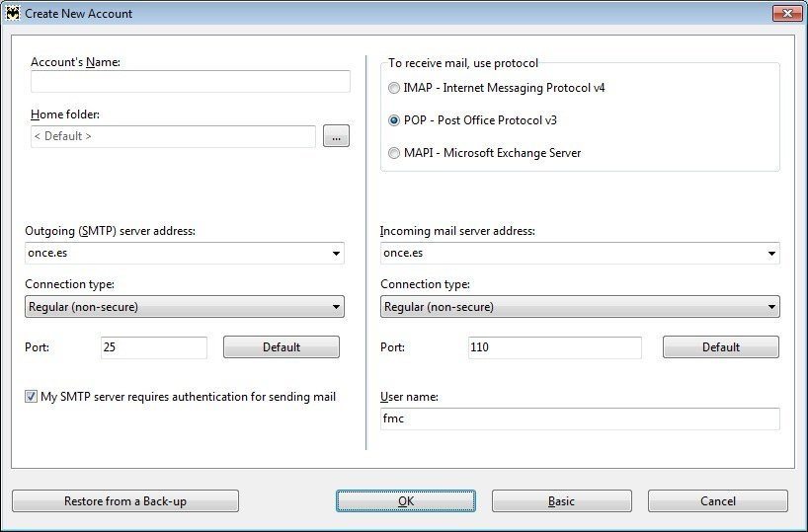Click Restore from a Back-up button

coord(125,501)
